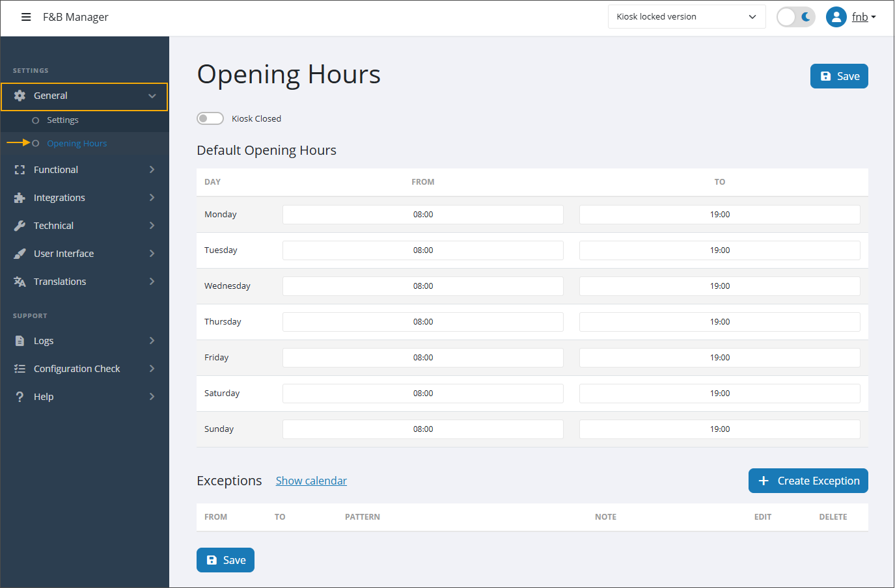The height and width of the screenshot is (588, 895).
Task: Click the Help question mark icon
Action: 20,396
